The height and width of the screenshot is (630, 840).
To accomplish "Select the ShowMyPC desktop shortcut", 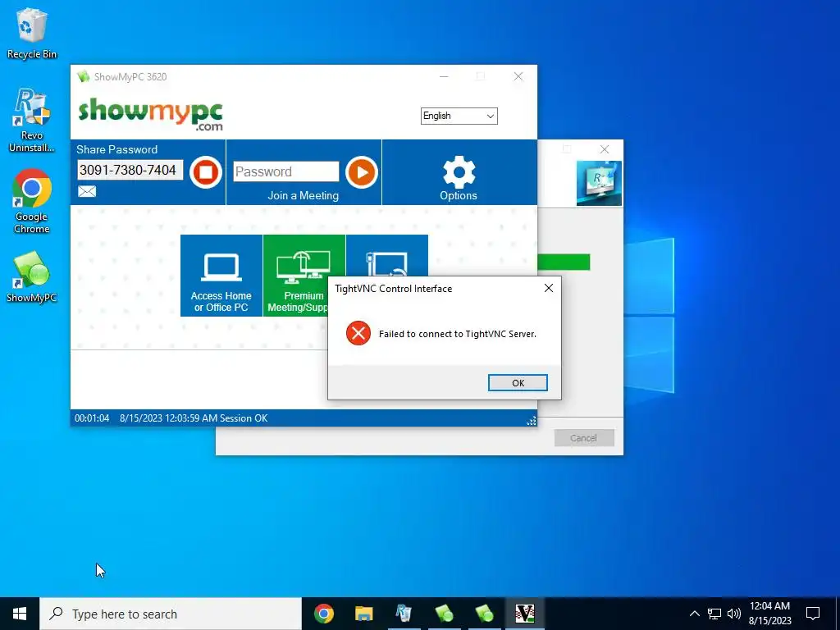I will tap(32, 277).
